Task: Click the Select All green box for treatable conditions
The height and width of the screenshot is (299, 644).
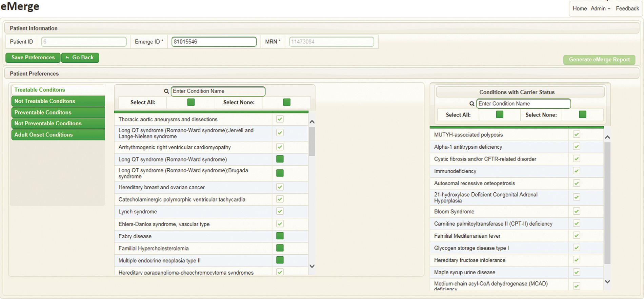Action: (191, 102)
